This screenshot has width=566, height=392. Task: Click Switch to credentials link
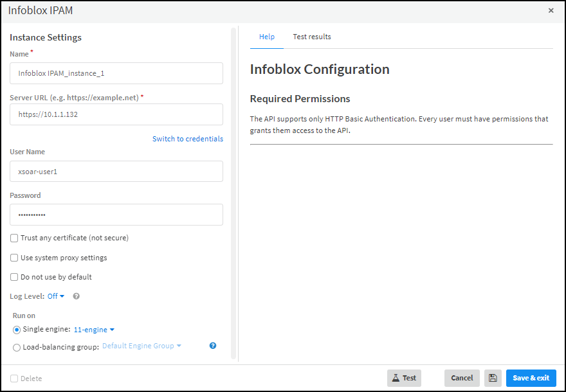[x=187, y=139]
